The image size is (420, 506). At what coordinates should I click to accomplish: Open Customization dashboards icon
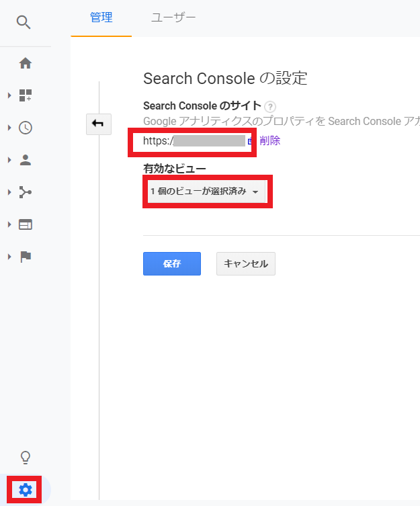25,95
